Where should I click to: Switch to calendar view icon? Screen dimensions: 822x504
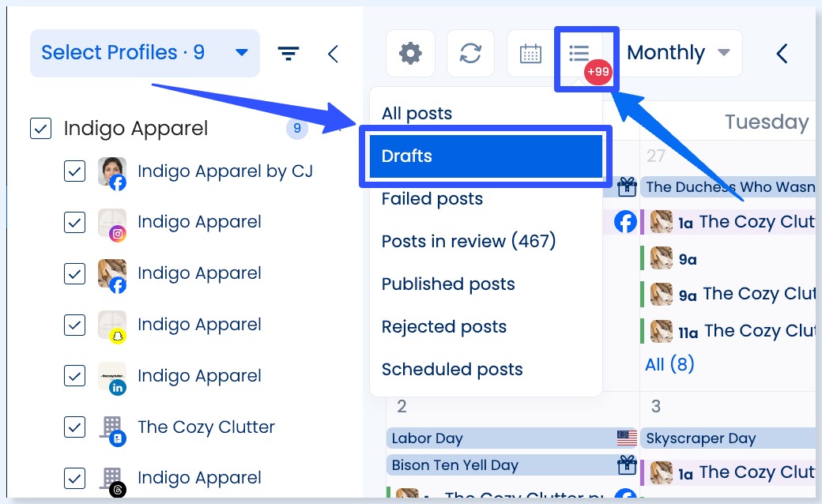(x=530, y=54)
